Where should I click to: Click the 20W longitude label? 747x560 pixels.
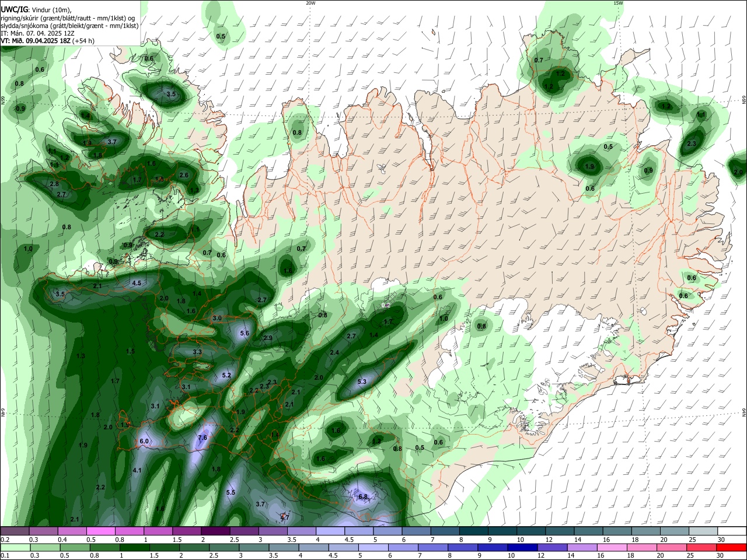coord(310,3)
